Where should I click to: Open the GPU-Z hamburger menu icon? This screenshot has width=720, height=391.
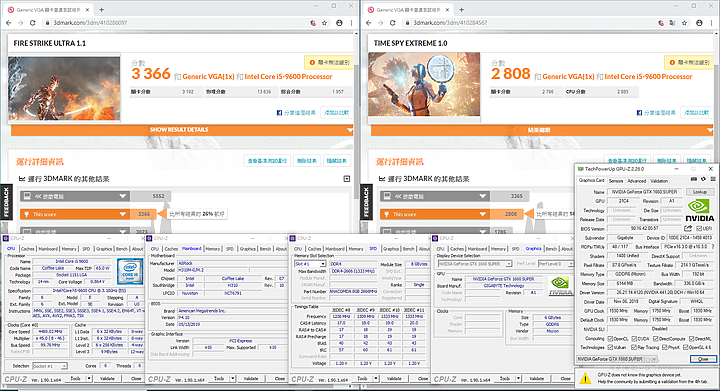tap(713, 179)
